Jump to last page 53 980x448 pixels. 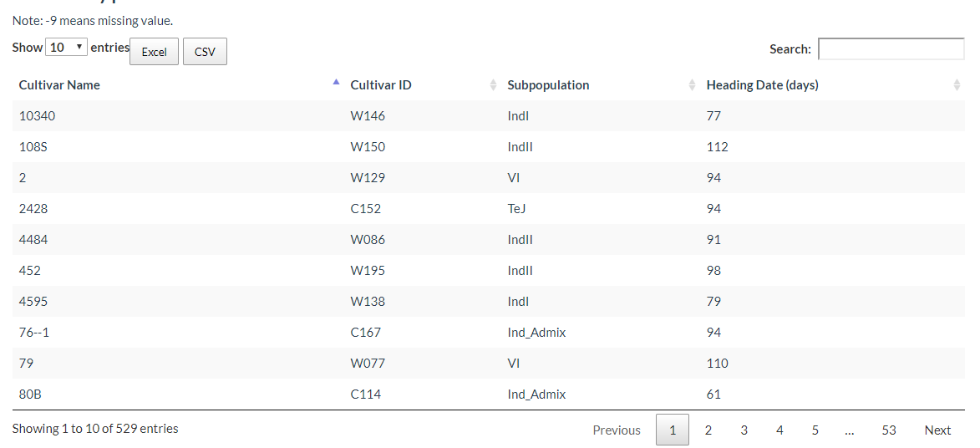click(889, 430)
